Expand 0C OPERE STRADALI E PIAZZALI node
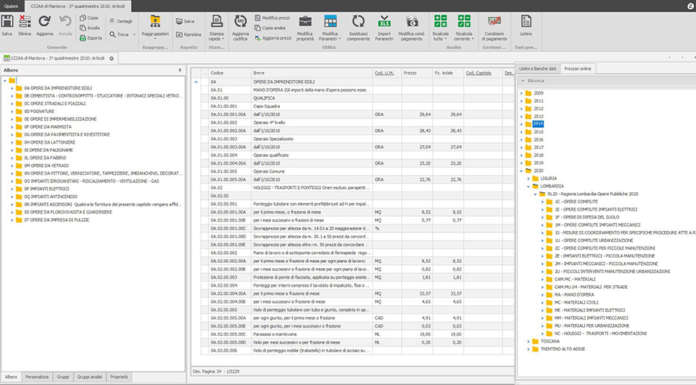The image size is (696, 385). pyautogui.click(x=12, y=104)
